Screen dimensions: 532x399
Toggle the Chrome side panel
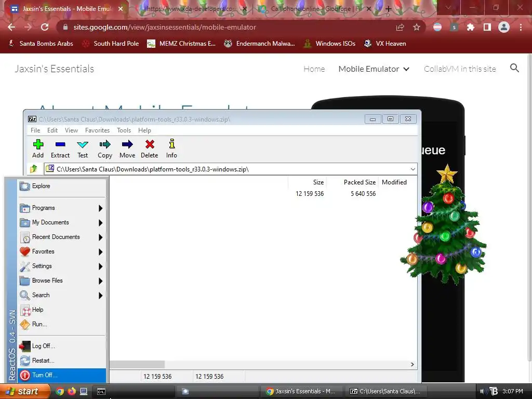tap(487, 27)
